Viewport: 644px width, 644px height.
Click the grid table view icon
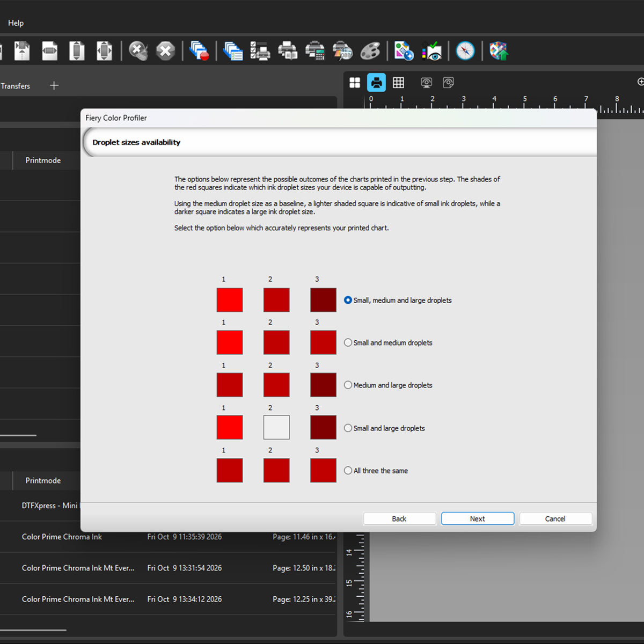[398, 83]
